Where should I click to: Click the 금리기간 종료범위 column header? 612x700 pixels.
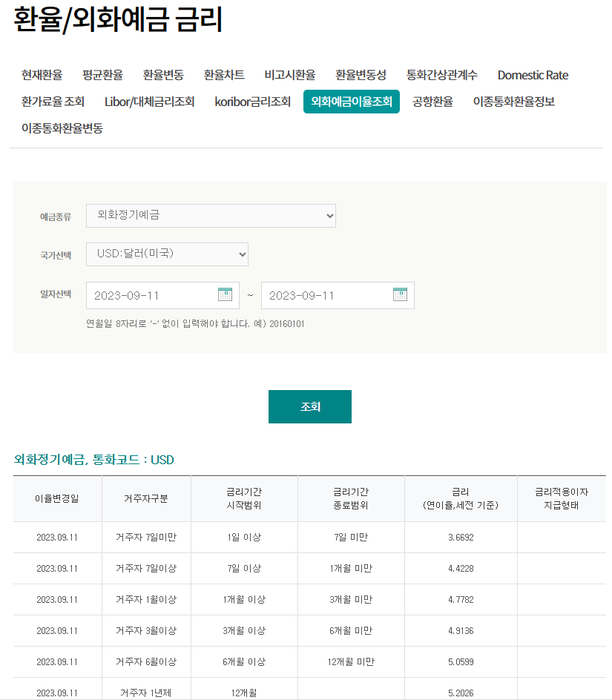(351, 498)
